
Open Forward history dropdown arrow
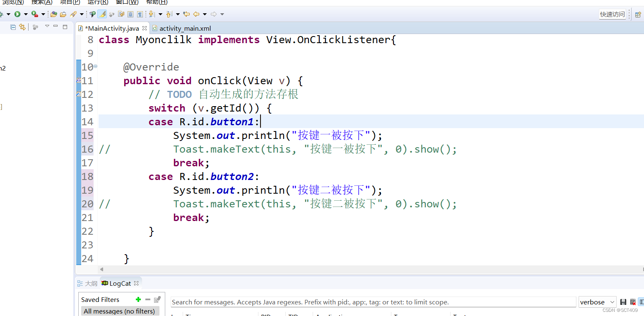222,14
